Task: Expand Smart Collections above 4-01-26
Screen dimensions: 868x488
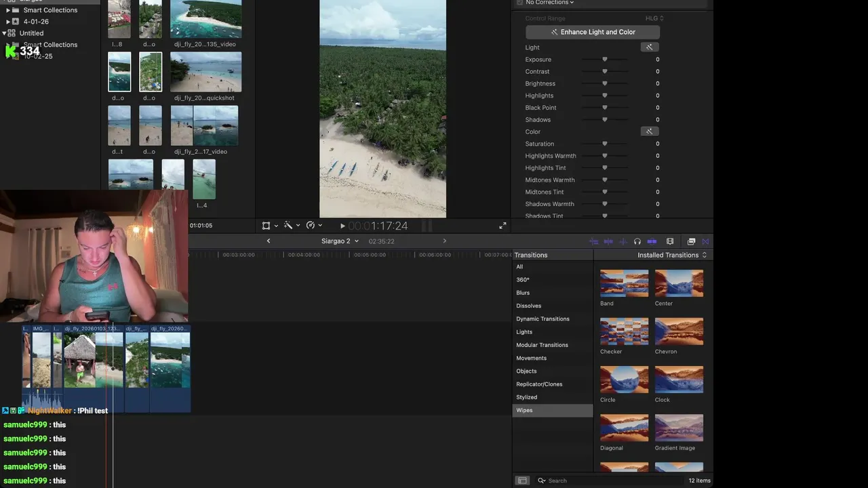Action: 8,10
